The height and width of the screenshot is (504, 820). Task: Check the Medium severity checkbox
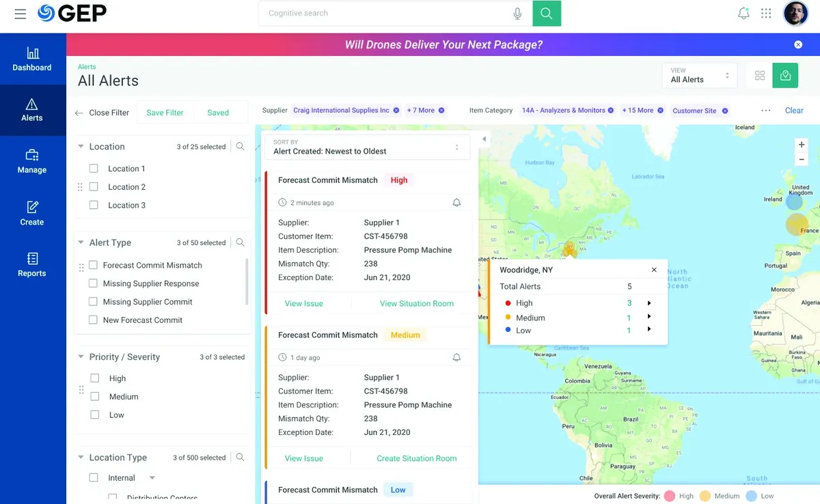click(95, 396)
